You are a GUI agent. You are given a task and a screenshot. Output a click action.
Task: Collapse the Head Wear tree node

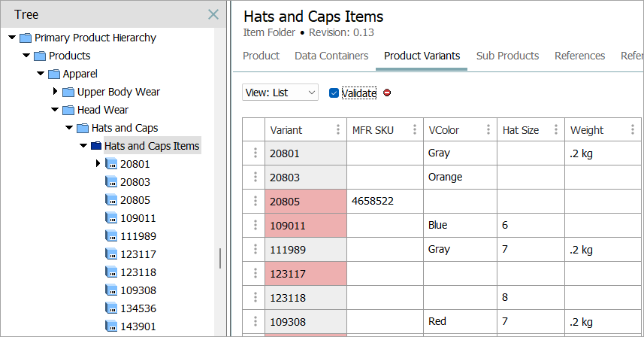(55, 110)
